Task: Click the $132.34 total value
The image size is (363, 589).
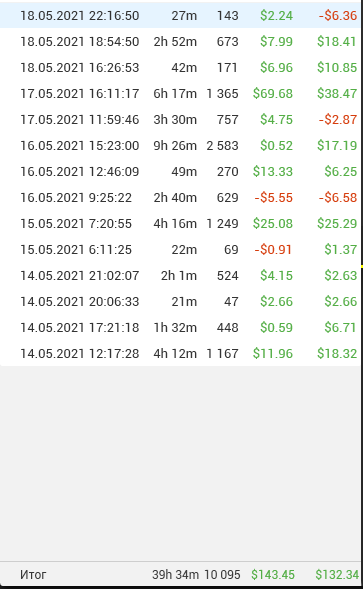Action: 337,574
